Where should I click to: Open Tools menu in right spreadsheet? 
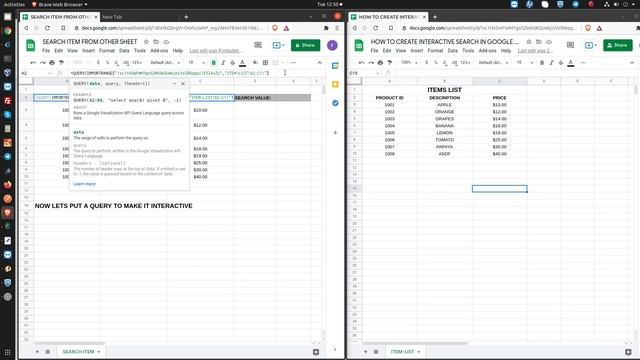point(468,51)
